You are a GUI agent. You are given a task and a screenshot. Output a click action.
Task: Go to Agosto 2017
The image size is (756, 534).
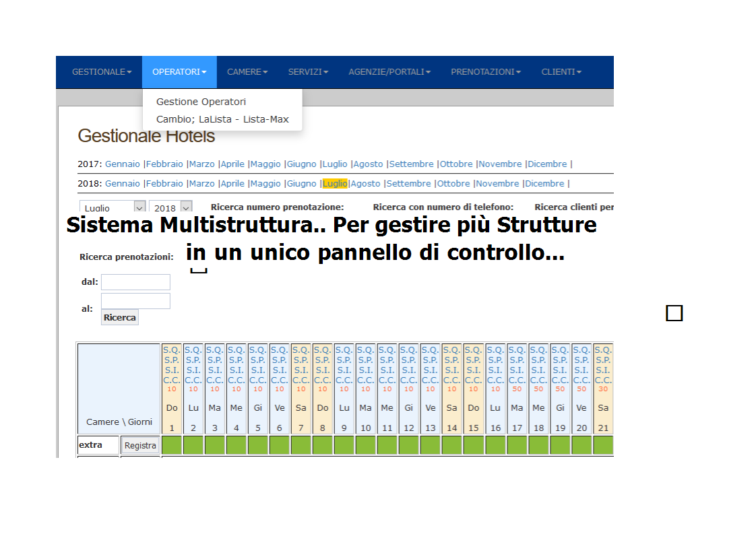pyautogui.click(x=369, y=164)
